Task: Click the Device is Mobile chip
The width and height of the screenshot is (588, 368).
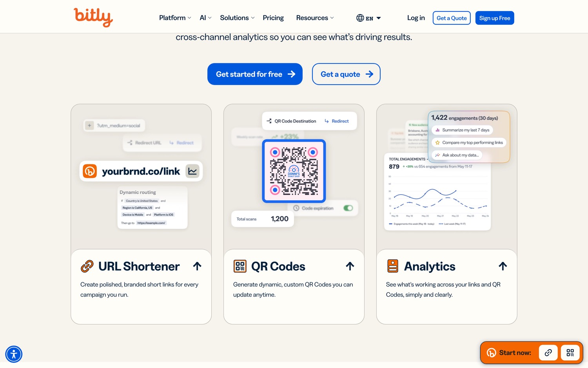Action: point(133,215)
